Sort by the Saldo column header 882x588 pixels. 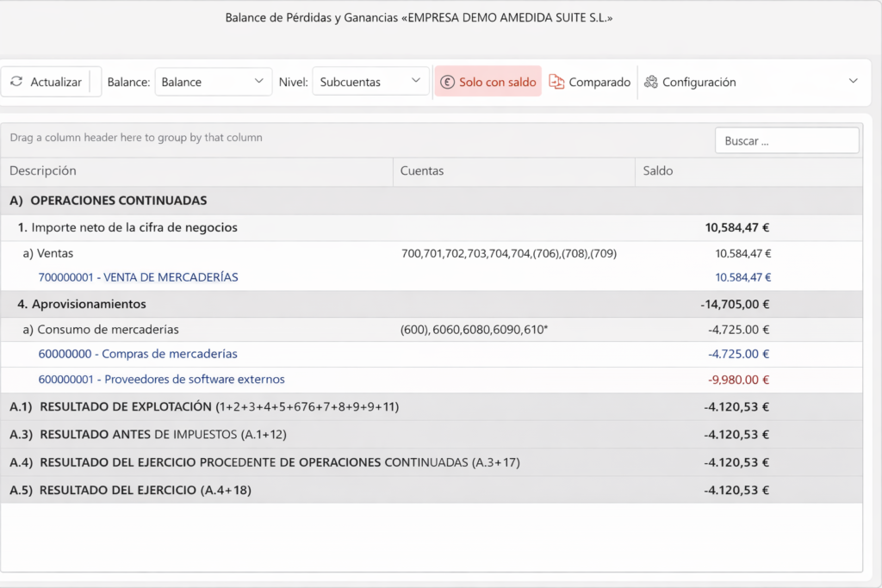658,171
